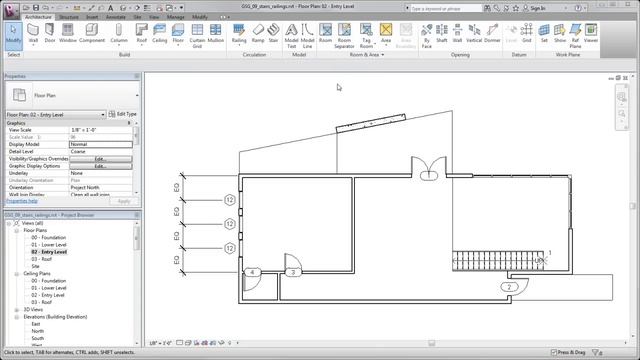Image resolution: width=640 pixels, height=360 pixels.
Task: Click the Revit application menu button
Action: (x=11, y=11)
